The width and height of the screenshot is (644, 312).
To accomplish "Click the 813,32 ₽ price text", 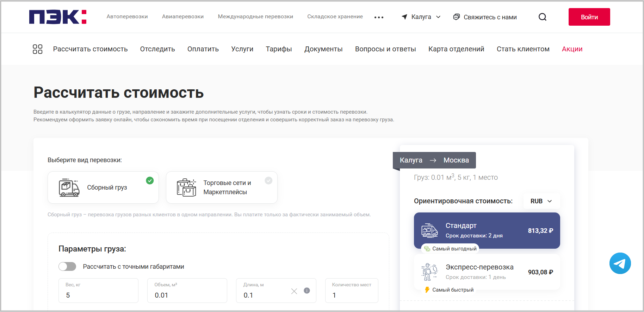I will point(540,231).
